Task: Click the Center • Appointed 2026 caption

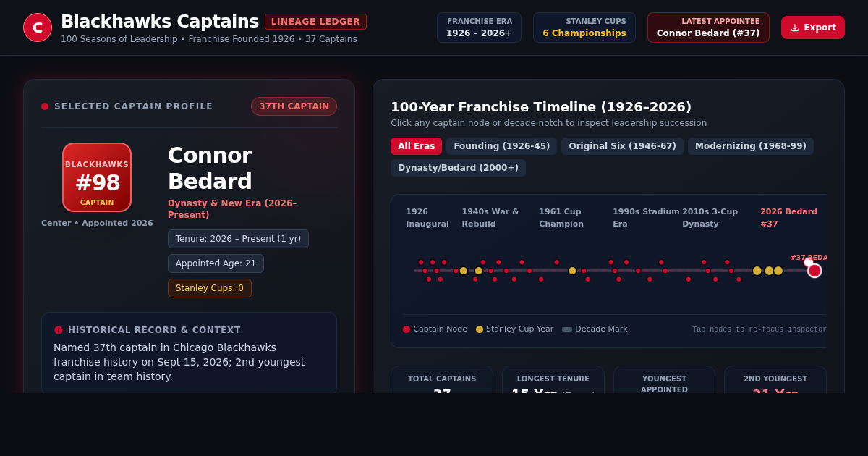Action: pos(97,223)
